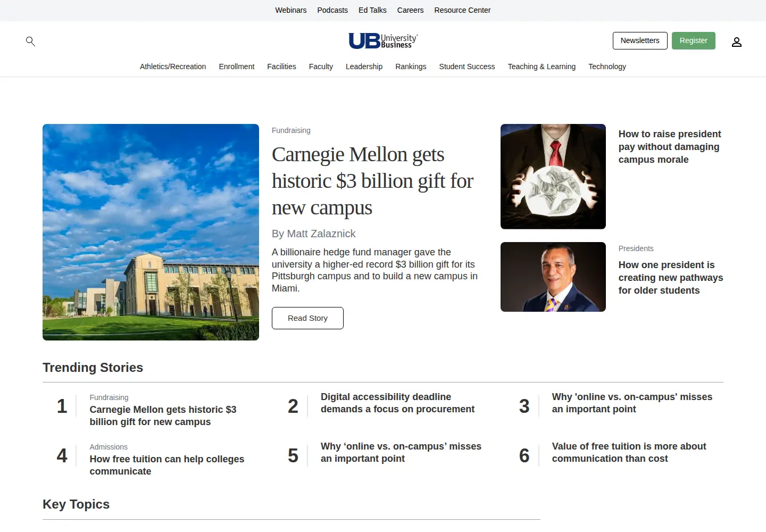The height and width of the screenshot is (532, 766).
Task: Open the Careers link
Action: coord(410,10)
